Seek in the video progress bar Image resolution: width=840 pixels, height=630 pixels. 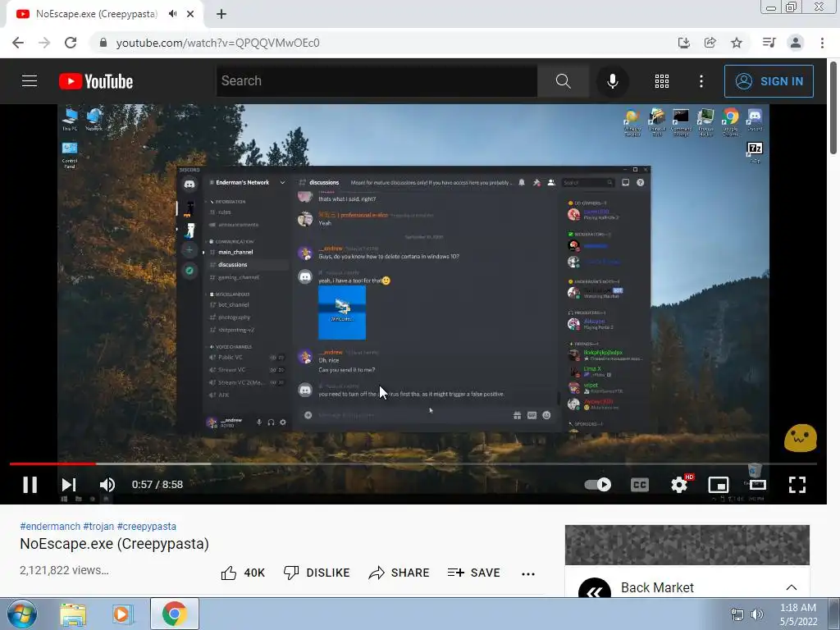click(x=413, y=463)
